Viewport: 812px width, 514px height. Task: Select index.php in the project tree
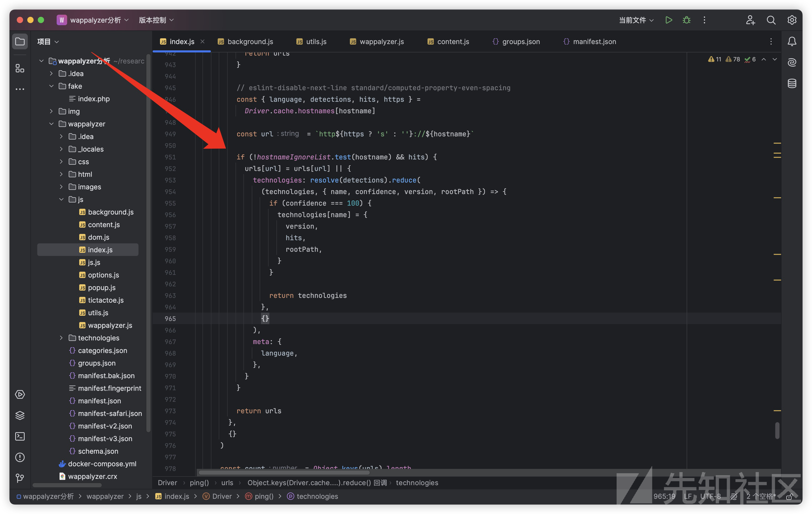90,99
